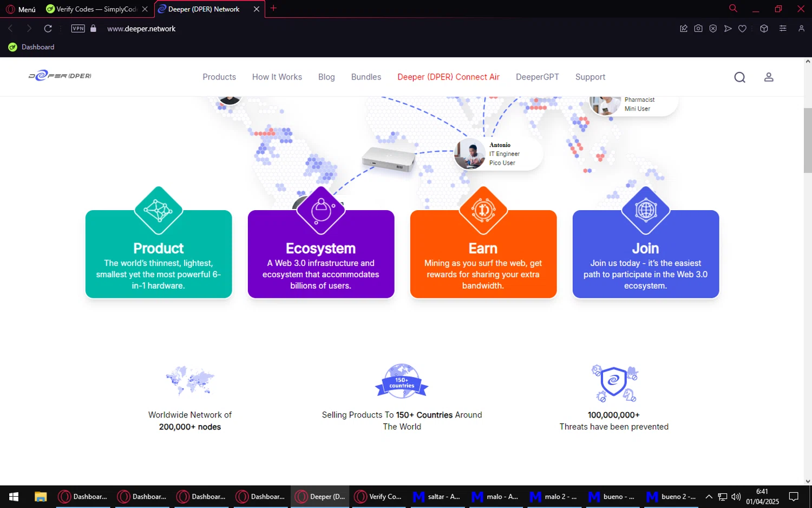Click the 150+ countries badge icon
812x508 pixels.
tap(402, 381)
